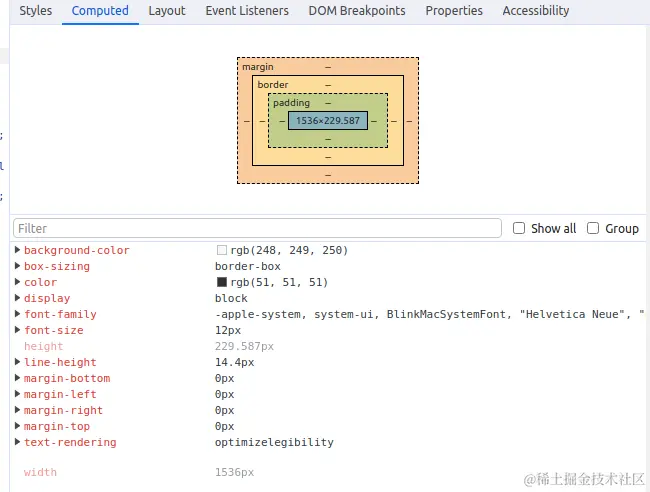Click the border label in box model

point(273,85)
